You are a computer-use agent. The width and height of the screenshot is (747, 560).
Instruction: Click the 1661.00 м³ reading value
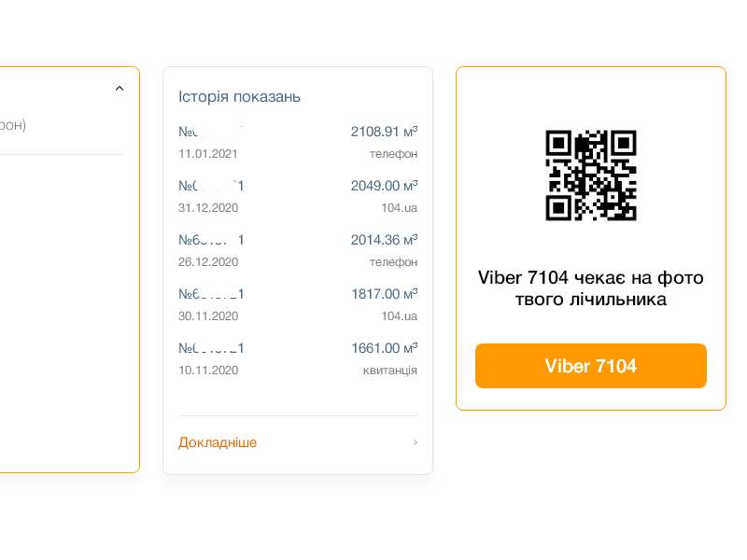coord(384,348)
